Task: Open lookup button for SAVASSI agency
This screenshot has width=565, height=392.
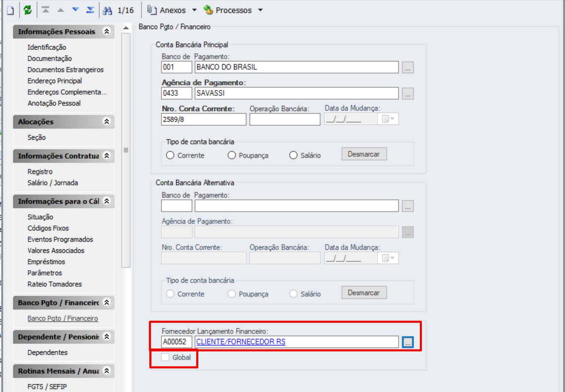Action: [408, 94]
